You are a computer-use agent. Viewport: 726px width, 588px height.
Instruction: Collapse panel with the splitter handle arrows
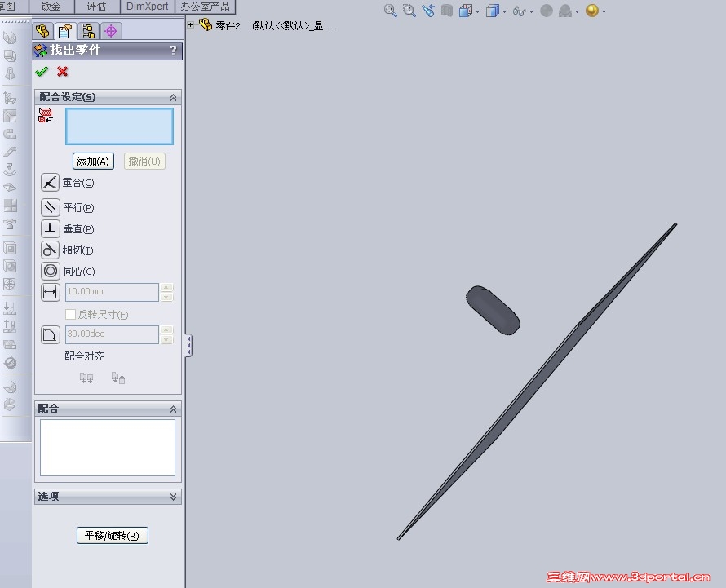click(x=188, y=346)
